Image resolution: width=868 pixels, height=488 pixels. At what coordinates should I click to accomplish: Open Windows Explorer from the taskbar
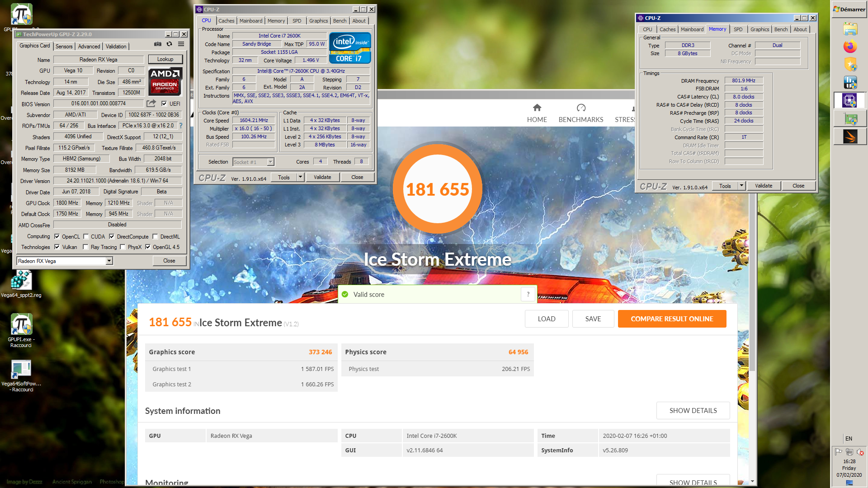tap(850, 29)
